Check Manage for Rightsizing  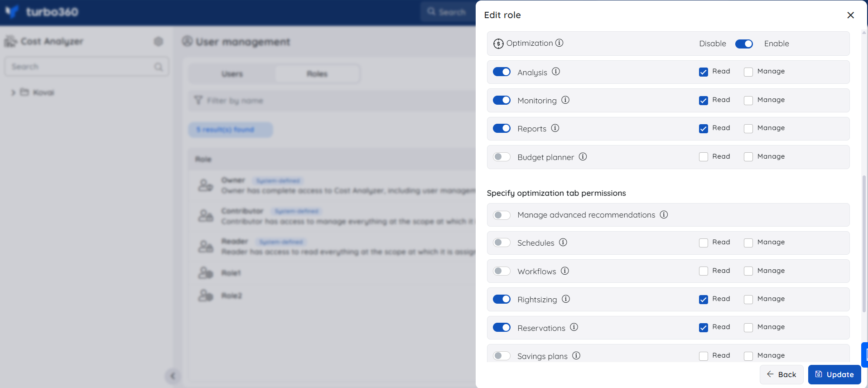[748, 300]
